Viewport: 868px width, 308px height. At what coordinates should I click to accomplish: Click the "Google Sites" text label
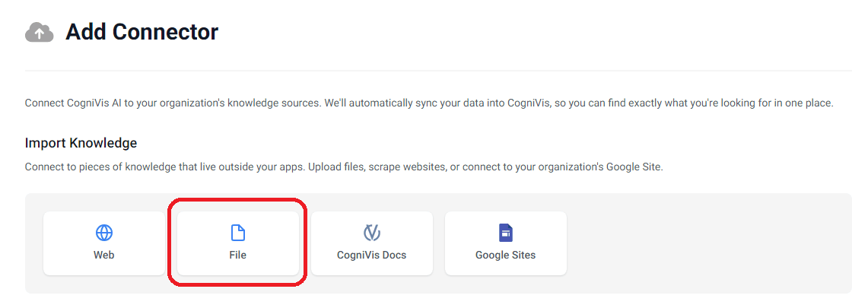click(506, 256)
